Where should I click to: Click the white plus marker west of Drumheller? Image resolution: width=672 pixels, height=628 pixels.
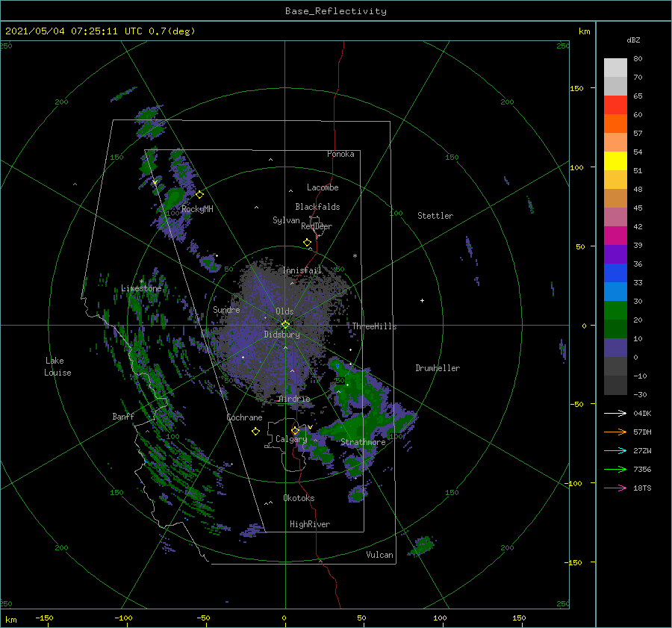click(x=422, y=300)
